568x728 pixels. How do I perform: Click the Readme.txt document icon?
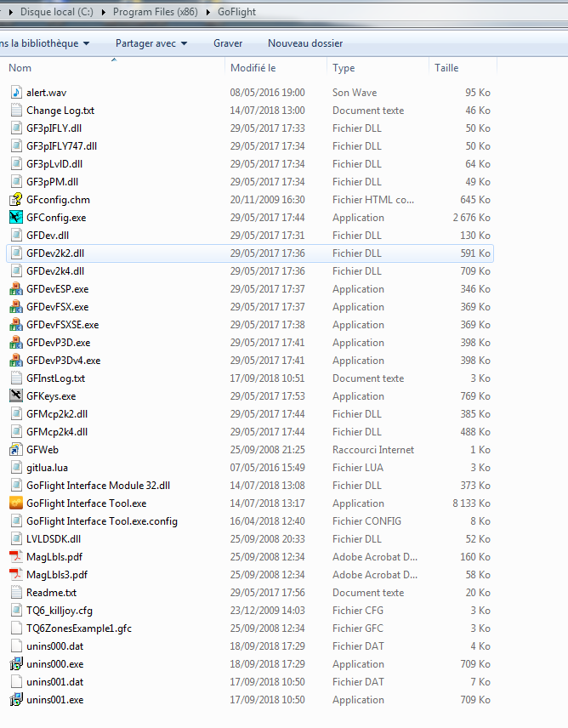point(16,593)
